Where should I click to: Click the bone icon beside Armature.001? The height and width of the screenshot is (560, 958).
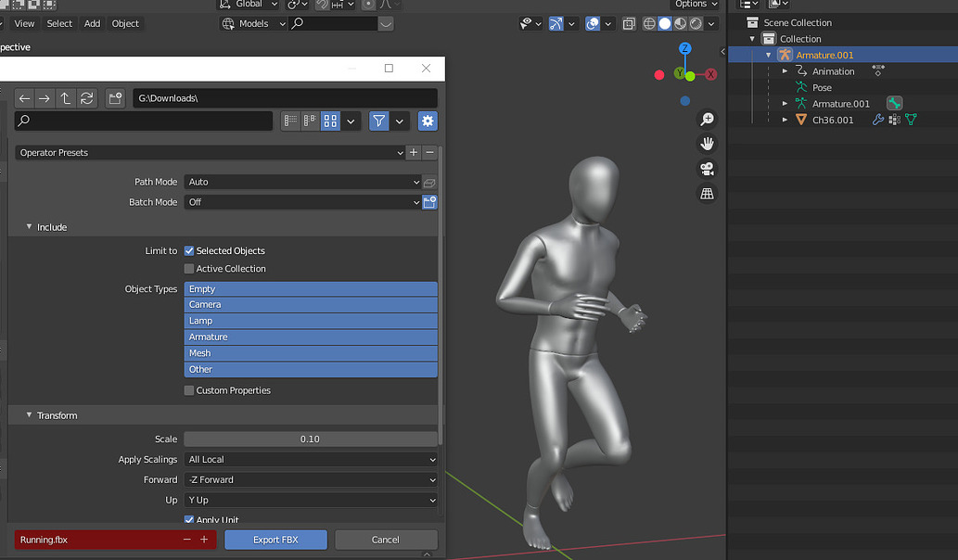(x=894, y=103)
